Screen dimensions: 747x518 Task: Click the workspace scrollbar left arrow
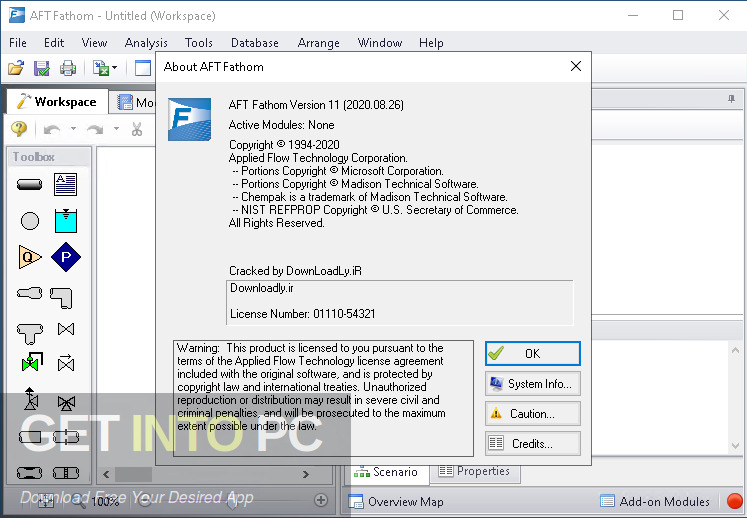[106, 474]
